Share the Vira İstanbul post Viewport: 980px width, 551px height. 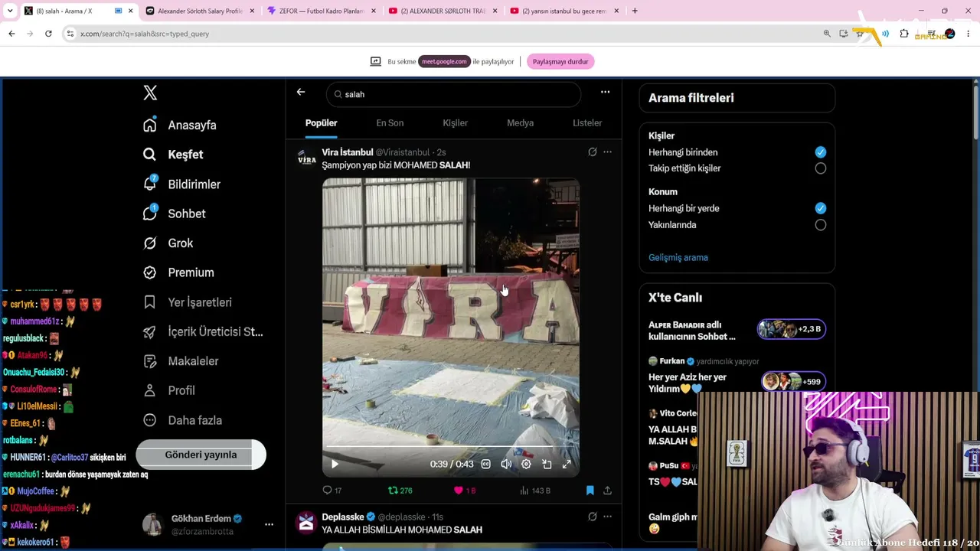(607, 490)
